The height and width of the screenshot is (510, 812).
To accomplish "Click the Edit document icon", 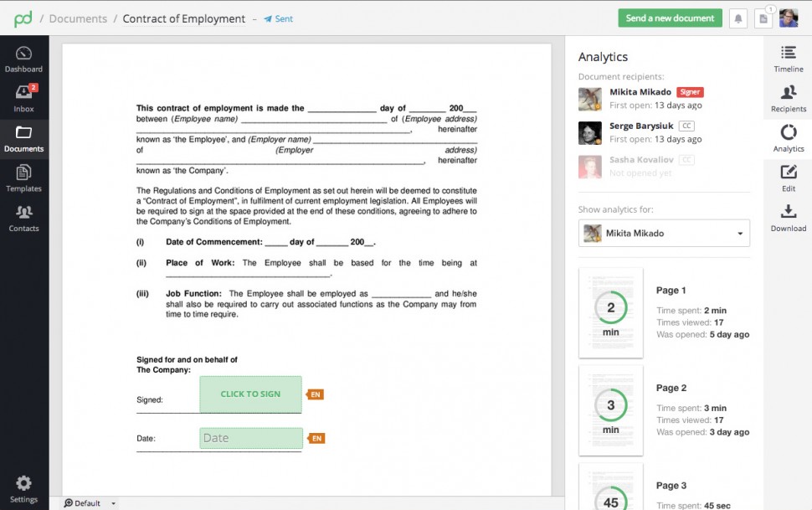I will (789, 178).
